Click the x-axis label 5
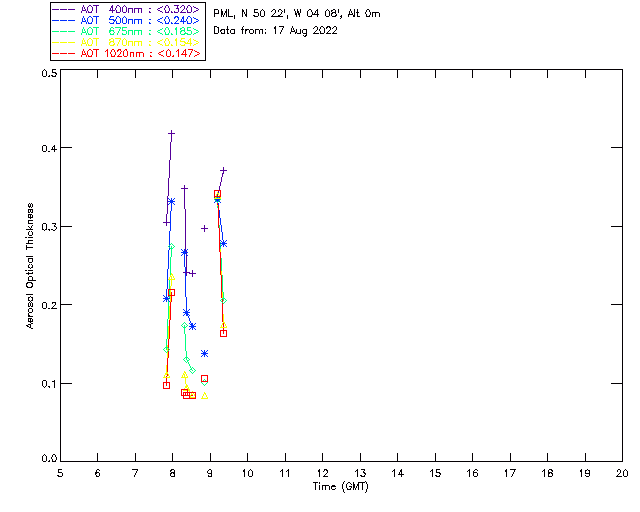The width and height of the screenshot is (640, 512). click(x=60, y=473)
